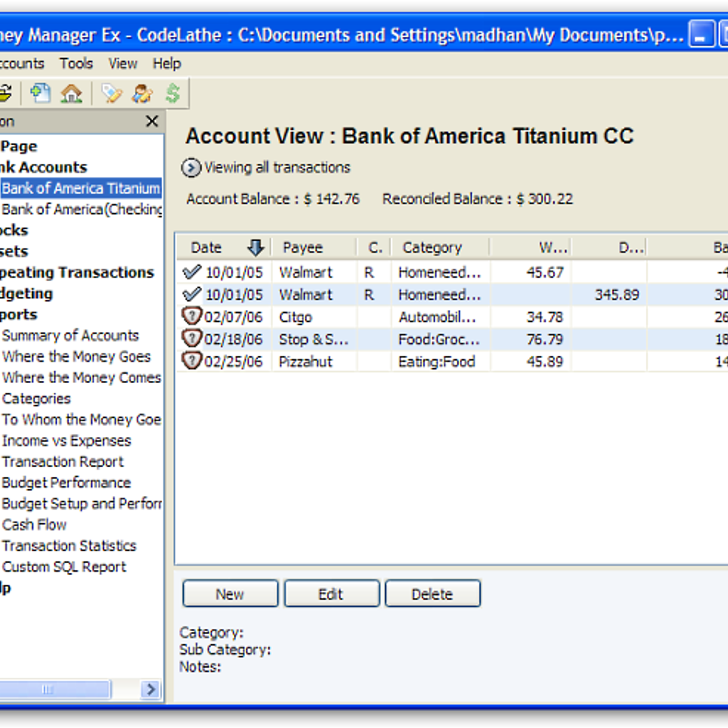Open the Organize Payees people icon

tap(142, 93)
